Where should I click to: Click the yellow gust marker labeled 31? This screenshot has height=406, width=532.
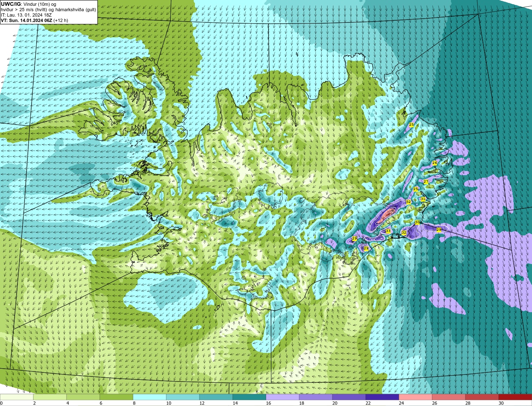tap(423, 199)
